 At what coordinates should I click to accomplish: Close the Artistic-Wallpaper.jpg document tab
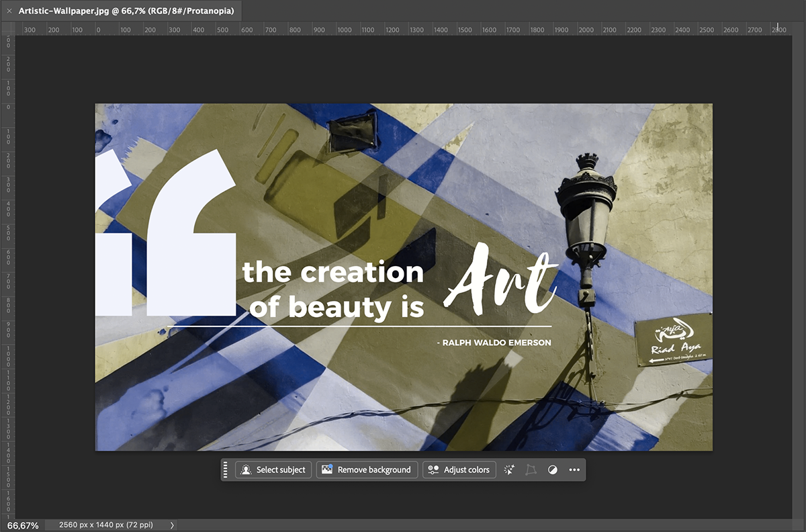[9, 11]
